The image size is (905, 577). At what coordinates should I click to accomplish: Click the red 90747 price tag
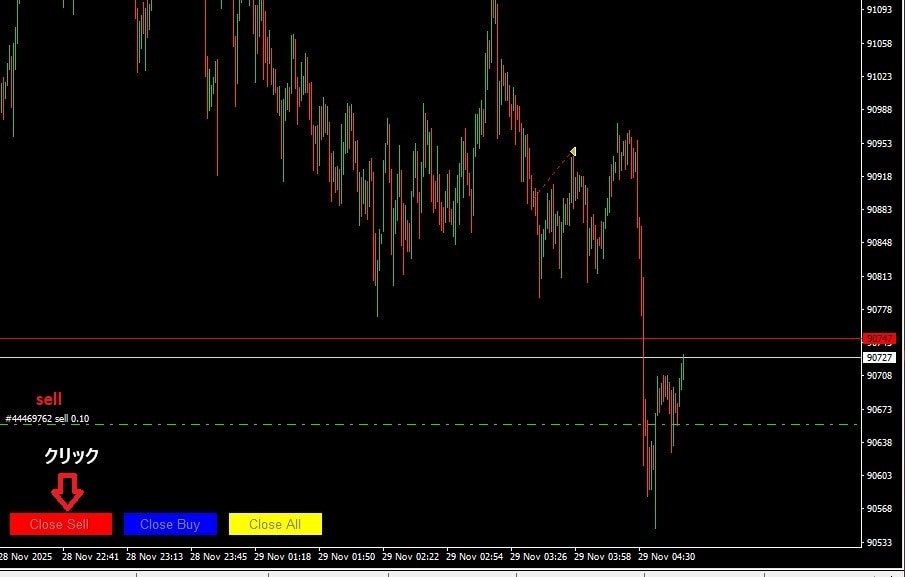[x=880, y=339]
